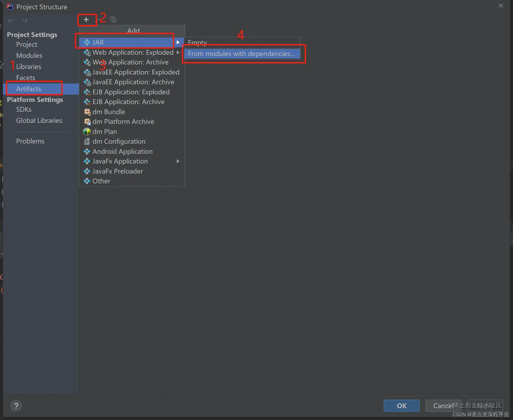Screen dimensions: 513x420
Task: Expand the JAR submenu arrow
Action: coord(178,42)
